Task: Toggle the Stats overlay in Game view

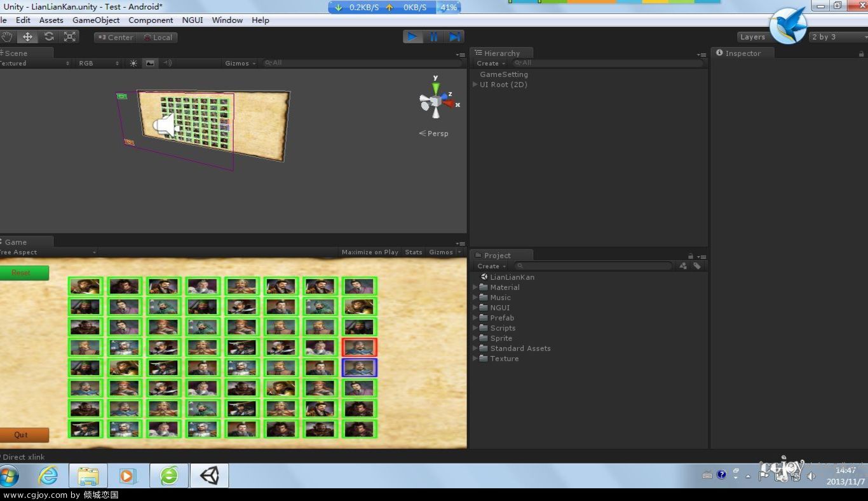Action: 414,252
